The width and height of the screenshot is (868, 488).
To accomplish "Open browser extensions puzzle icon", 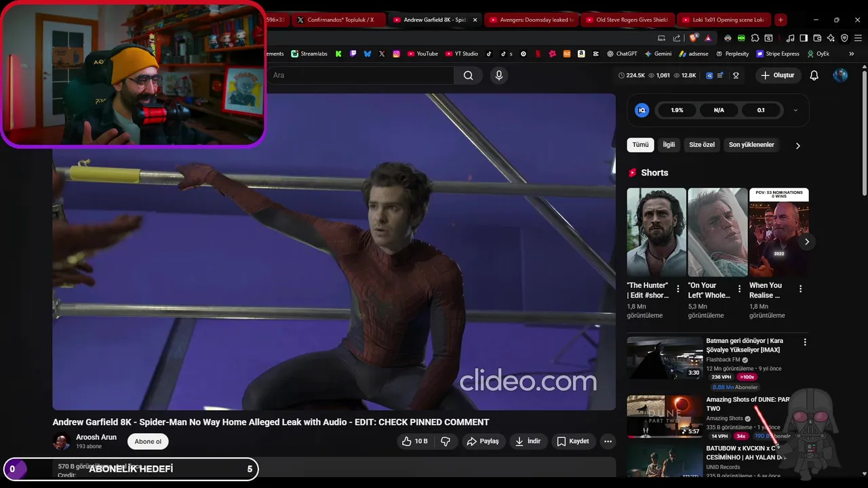I will pyautogui.click(x=755, y=39).
